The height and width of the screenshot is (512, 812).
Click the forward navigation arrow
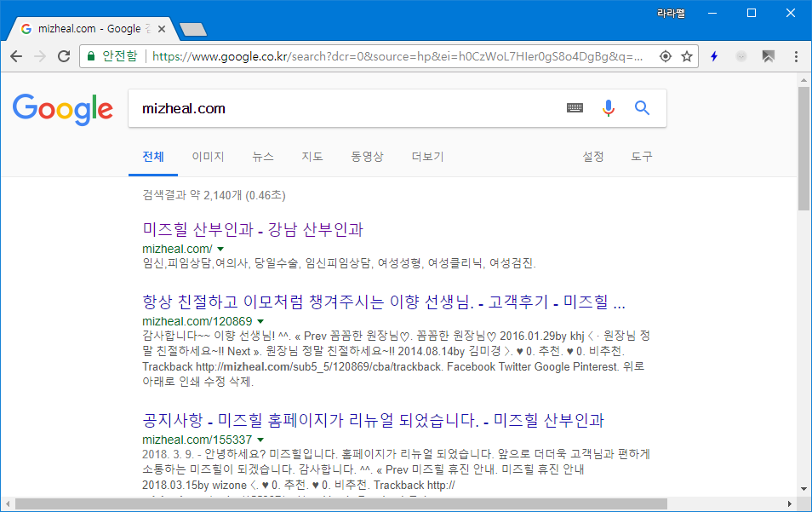tap(40, 56)
